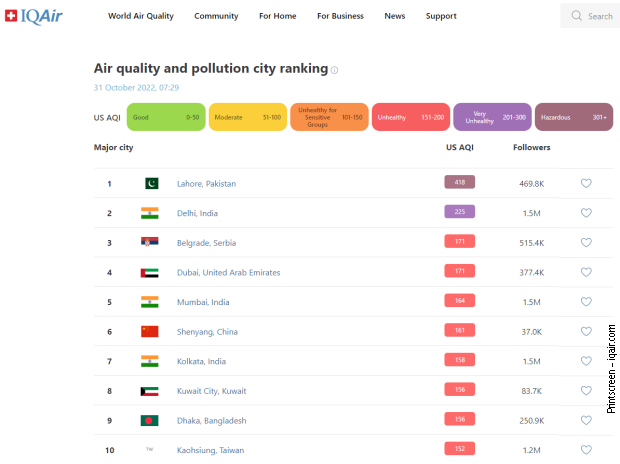This screenshot has height=464, width=620.
Task: Click the green Good 0-50 legend swatch
Action: pyautogui.click(x=166, y=117)
